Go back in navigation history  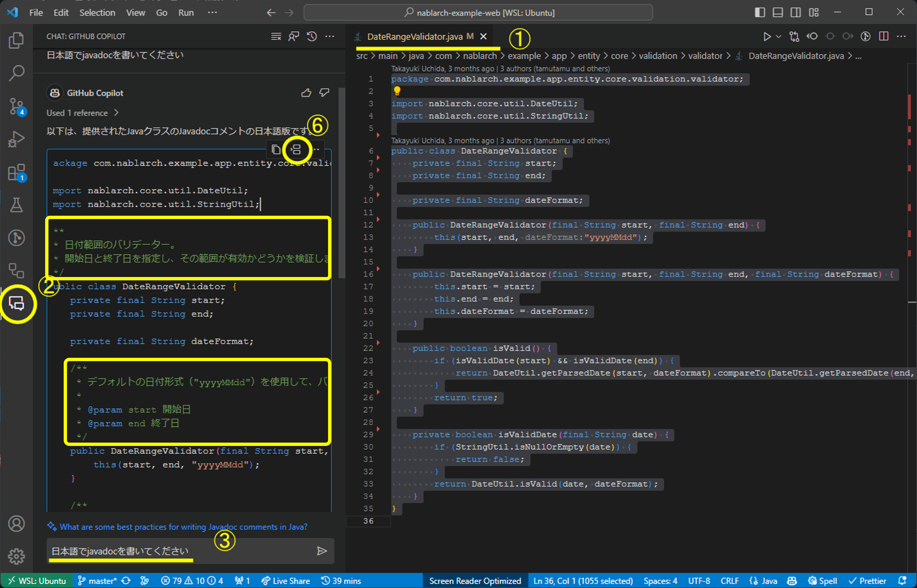(271, 13)
